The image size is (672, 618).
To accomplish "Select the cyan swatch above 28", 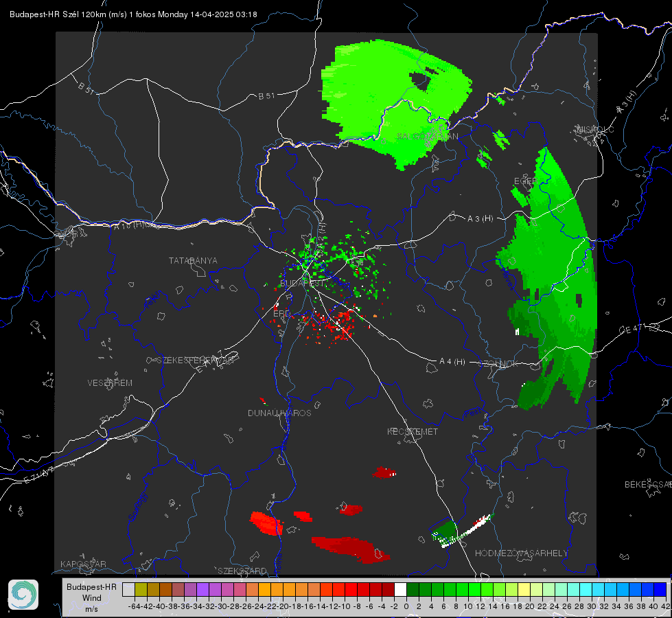I will pyautogui.click(x=586, y=589).
